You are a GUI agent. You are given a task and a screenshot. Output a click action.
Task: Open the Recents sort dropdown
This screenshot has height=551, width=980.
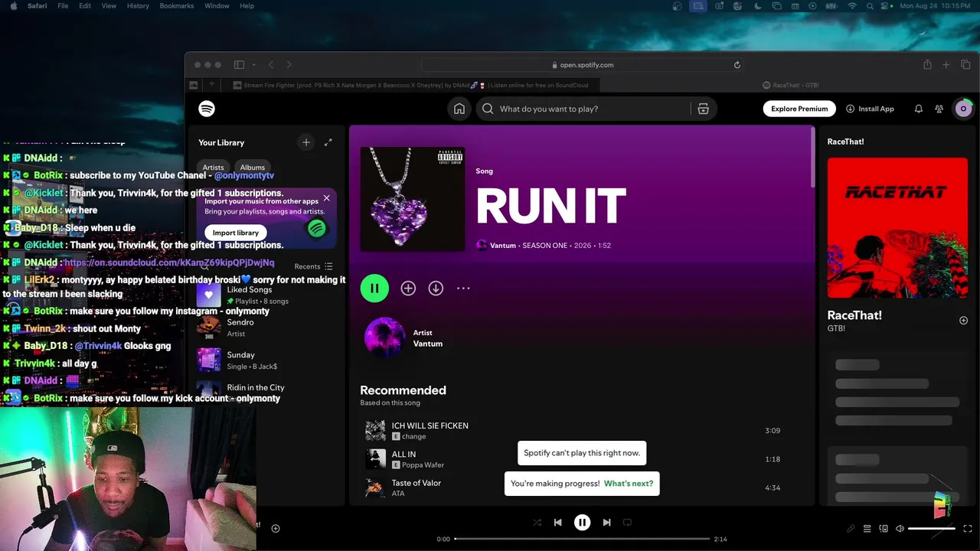point(313,266)
